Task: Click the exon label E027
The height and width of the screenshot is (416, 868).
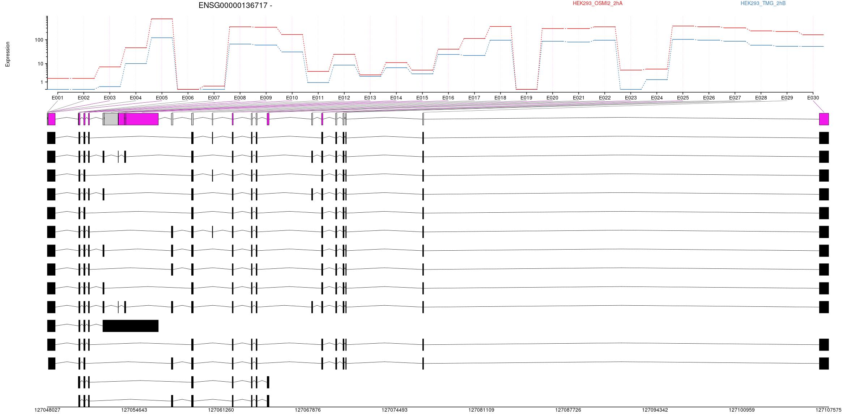Action: (735, 98)
